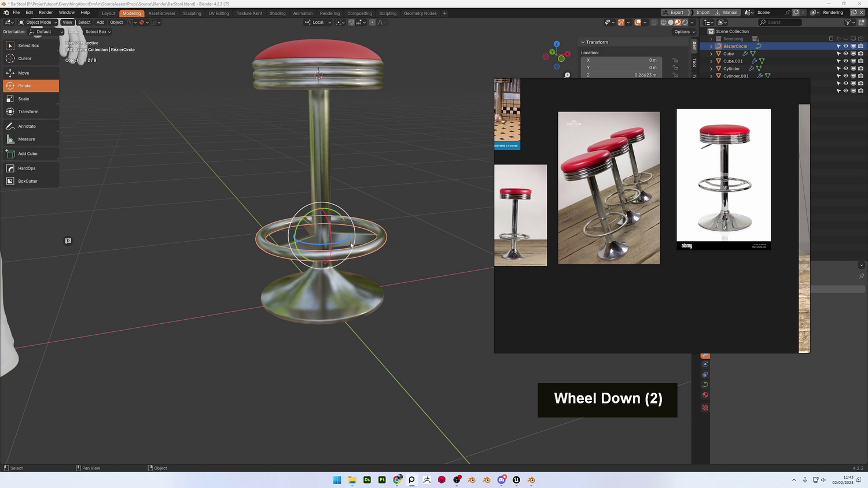
Task: Click the Object menu in viewport header
Action: point(116,23)
